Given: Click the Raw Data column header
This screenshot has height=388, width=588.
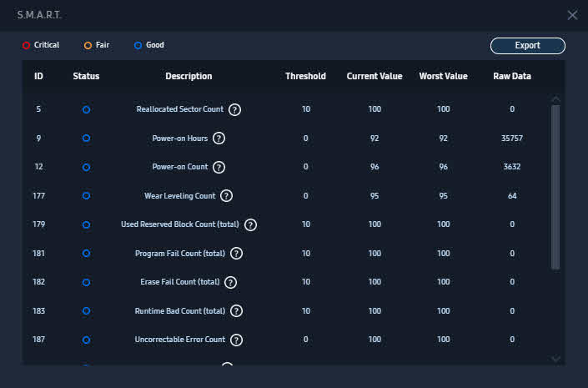Looking at the screenshot, I should click(x=512, y=76).
